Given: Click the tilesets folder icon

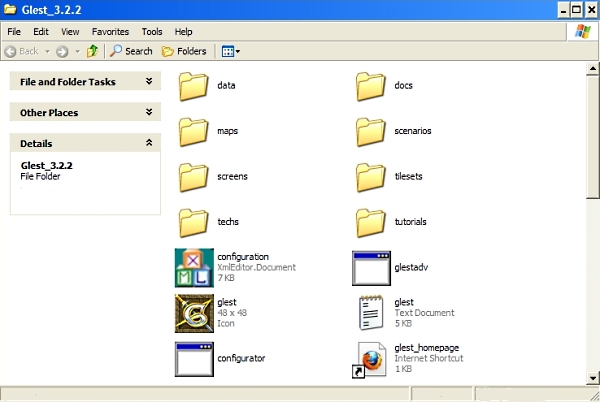Looking at the screenshot, I should 370,177.
